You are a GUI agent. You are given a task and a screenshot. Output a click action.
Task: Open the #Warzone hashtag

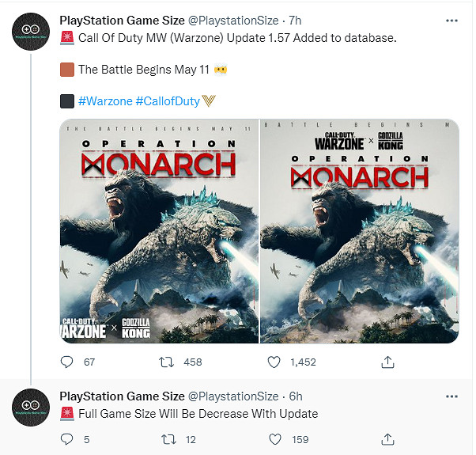[x=105, y=100]
